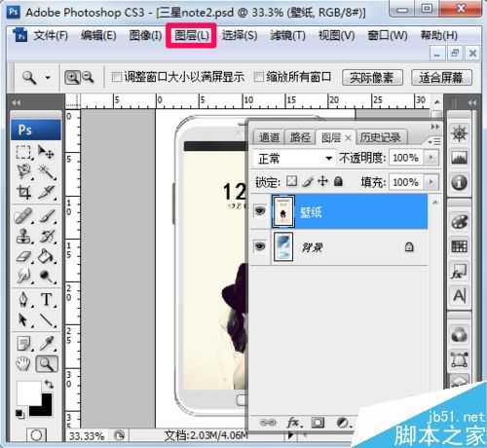The height and width of the screenshot is (448, 487).
Task: Select the Magic Wand tool
Action: pos(46,171)
